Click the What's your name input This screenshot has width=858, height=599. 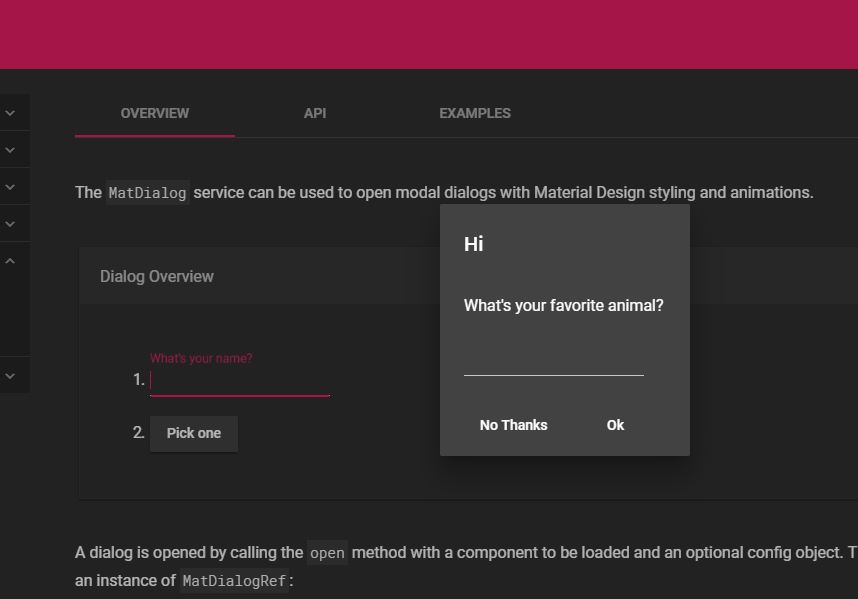240,379
